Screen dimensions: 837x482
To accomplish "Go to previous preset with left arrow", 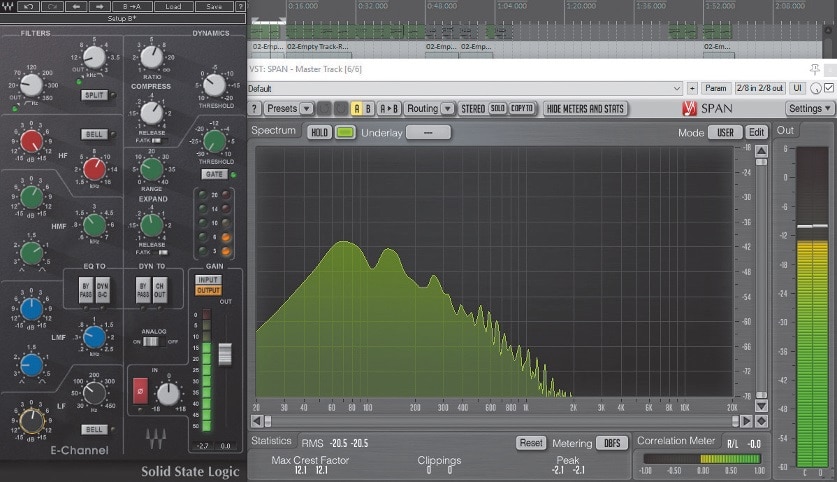I will tap(76, 6).
